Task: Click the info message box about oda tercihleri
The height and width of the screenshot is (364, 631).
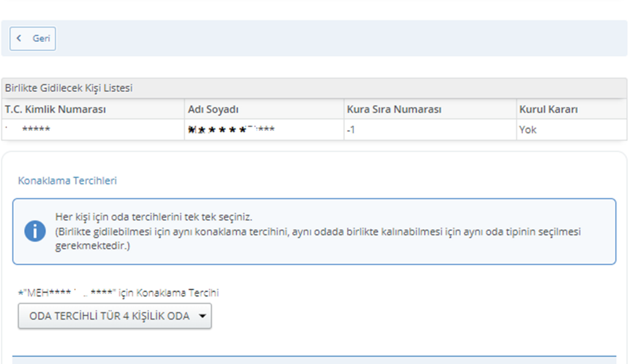Action: tap(315, 231)
